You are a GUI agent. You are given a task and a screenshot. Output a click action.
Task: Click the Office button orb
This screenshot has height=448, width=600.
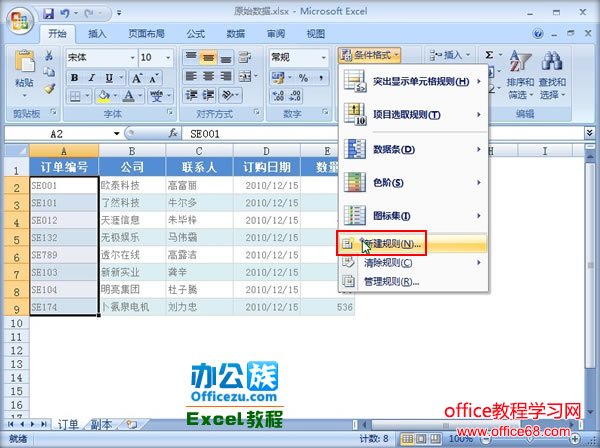(20, 20)
